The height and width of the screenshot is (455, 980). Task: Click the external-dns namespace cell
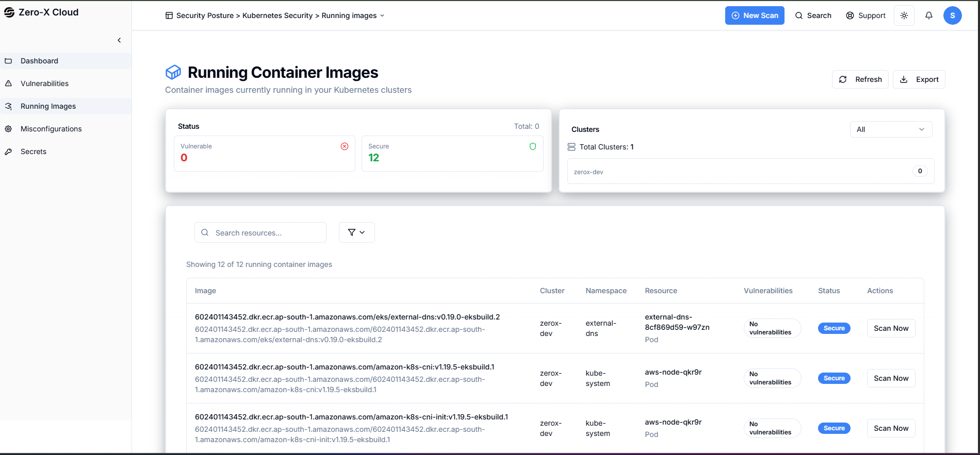(x=601, y=328)
